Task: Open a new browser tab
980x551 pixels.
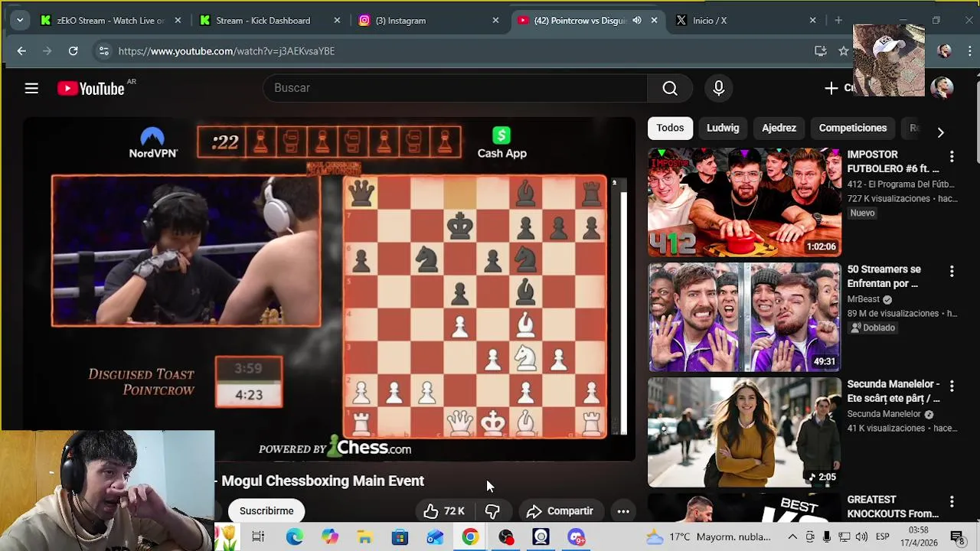Action: (x=838, y=21)
